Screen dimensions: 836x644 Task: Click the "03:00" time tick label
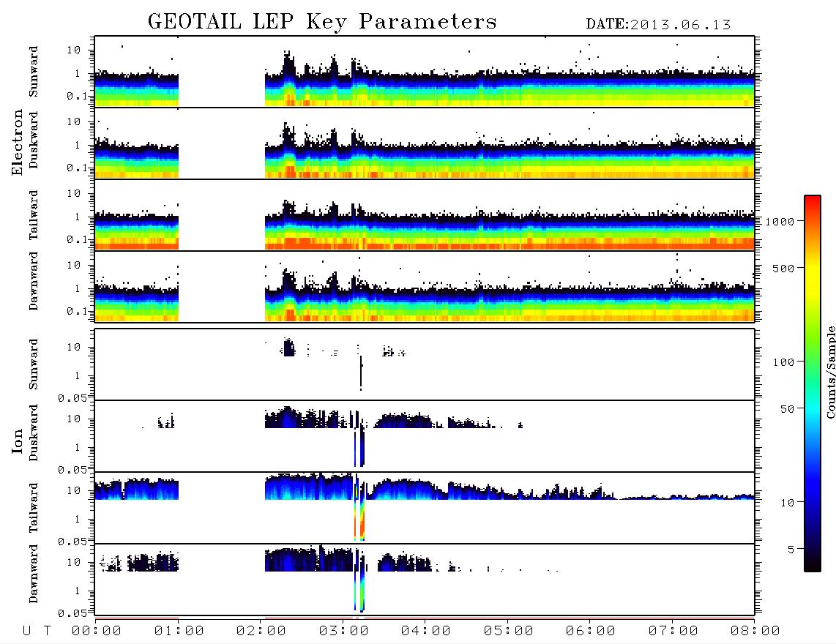point(344,631)
